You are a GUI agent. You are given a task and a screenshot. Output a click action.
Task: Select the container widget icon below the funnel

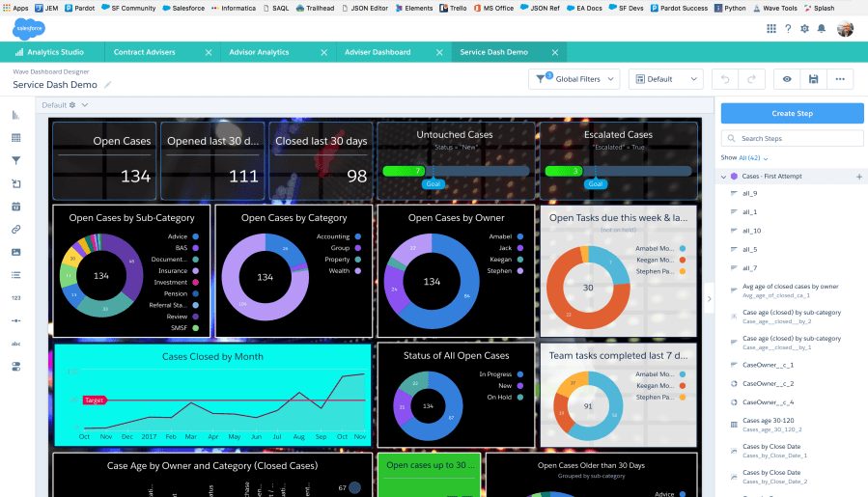(16, 183)
